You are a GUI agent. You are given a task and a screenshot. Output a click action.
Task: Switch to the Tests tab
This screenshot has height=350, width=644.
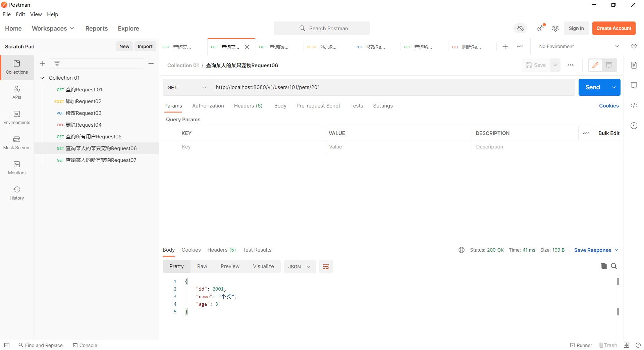357,106
